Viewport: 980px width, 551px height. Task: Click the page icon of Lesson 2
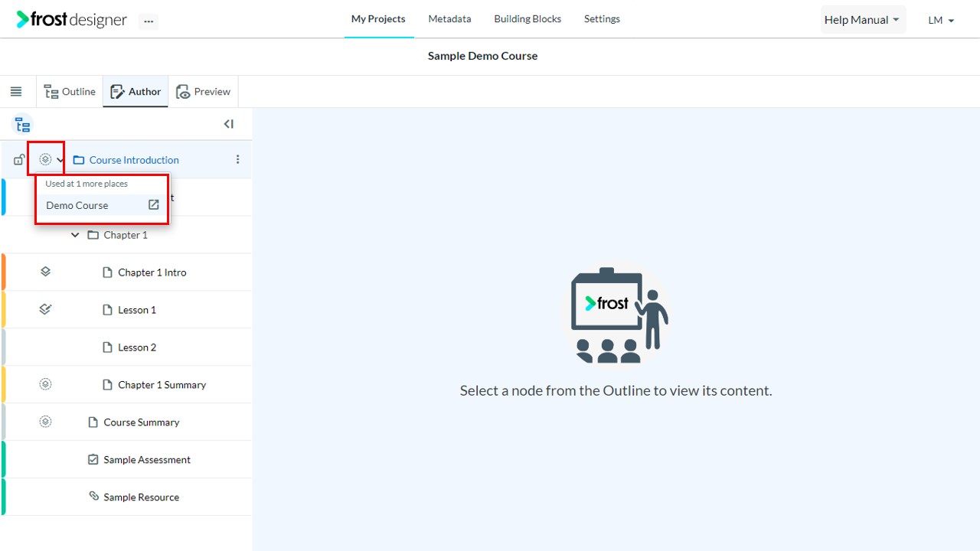108,347
